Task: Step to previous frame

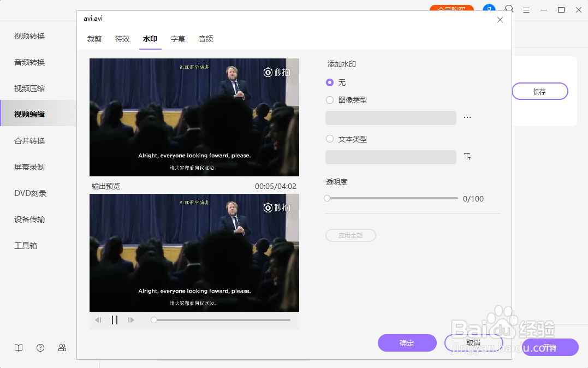Action: (98, 320)
